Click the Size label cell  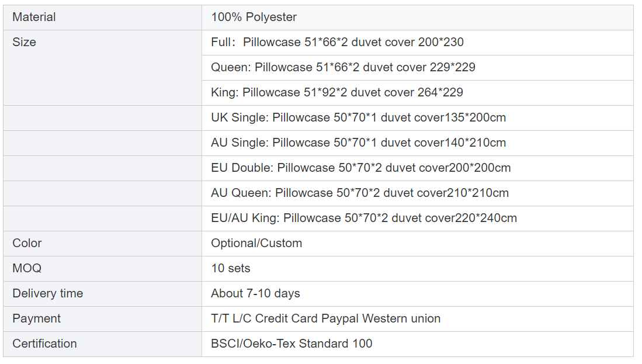pyautogui.click(x=24, y=43)
